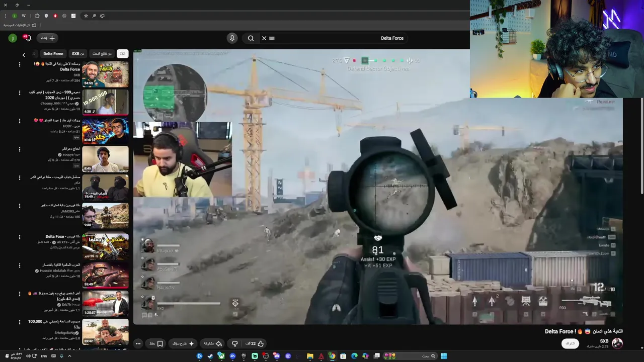This screenshot has height=362, width=644.
Task: Open options for the 19:49 masked men video
Action: coord(20,177)
